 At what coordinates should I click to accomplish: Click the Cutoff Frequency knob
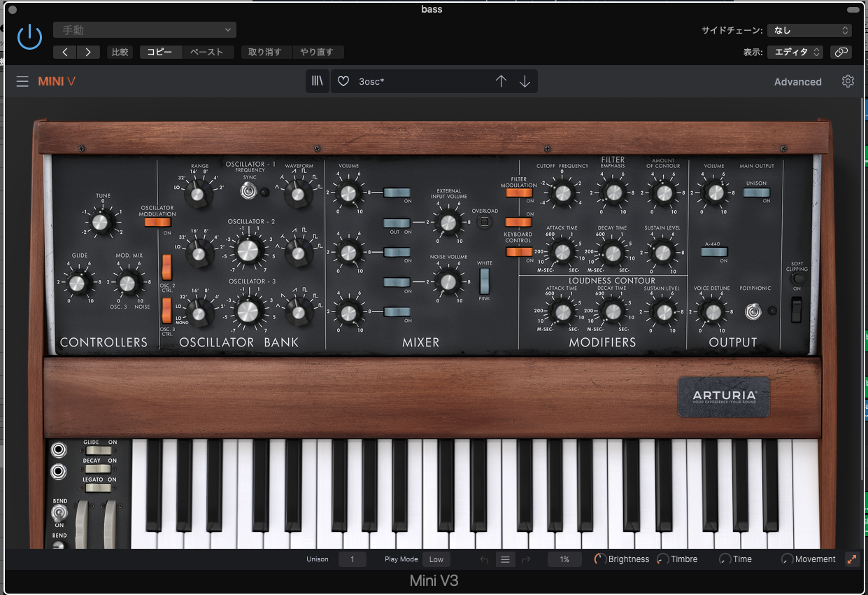[561, 192]
